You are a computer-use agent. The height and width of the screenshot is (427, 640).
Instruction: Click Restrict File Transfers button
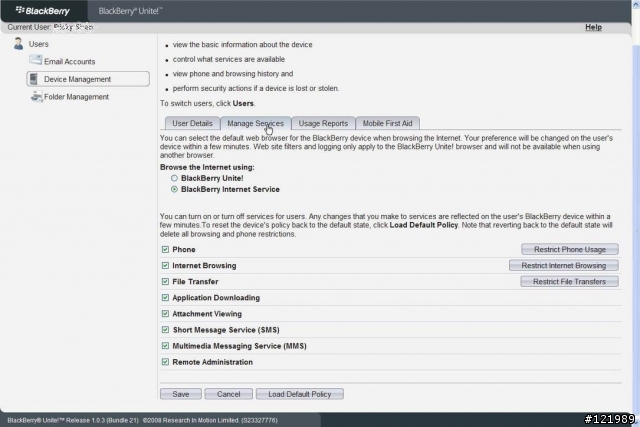pyautogui.click(x=569, y=281)
